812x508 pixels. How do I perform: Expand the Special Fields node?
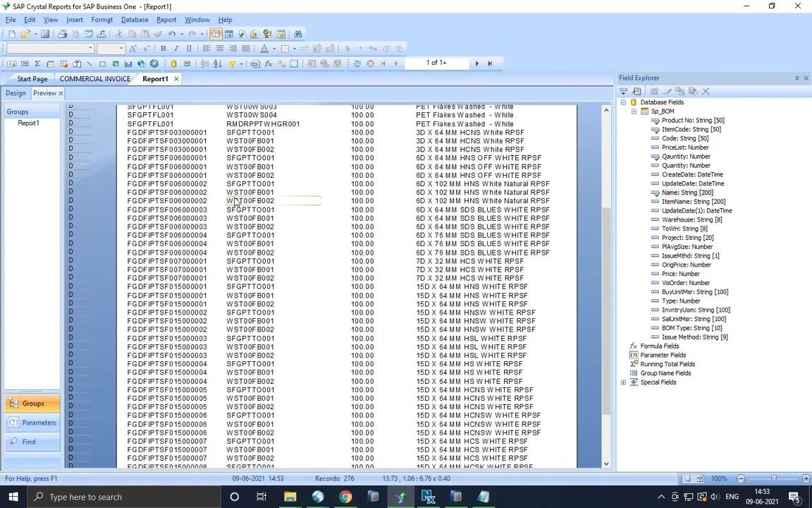pos(624,382)
